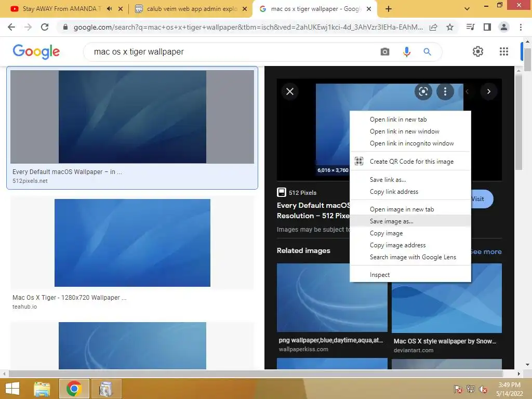Select 'Inspect' in context menu
The width and height of the screenshot is (532, 399).
click(410, 275)
